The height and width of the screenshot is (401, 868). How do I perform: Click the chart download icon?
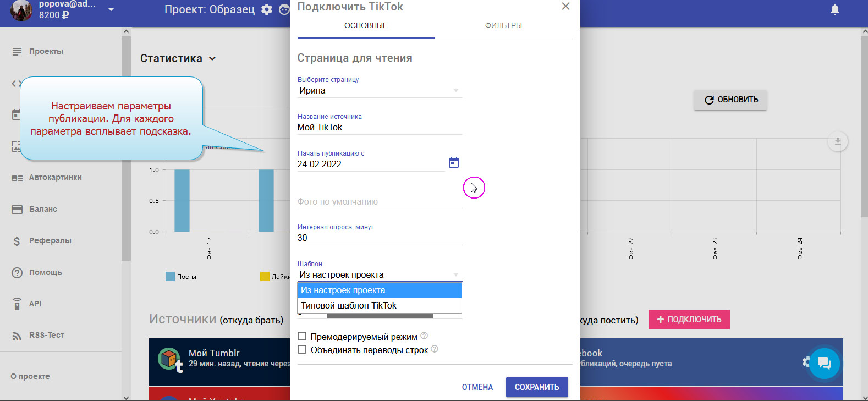[x=837, y=141]
